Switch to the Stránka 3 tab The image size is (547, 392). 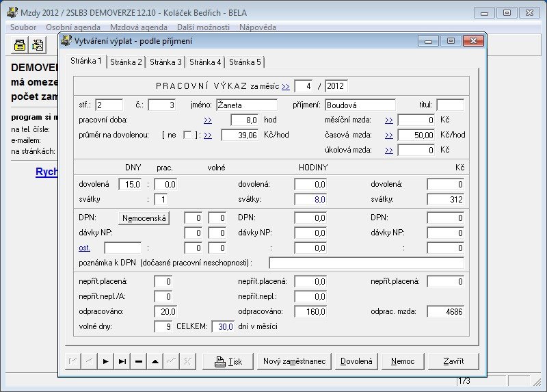point(166,62)
